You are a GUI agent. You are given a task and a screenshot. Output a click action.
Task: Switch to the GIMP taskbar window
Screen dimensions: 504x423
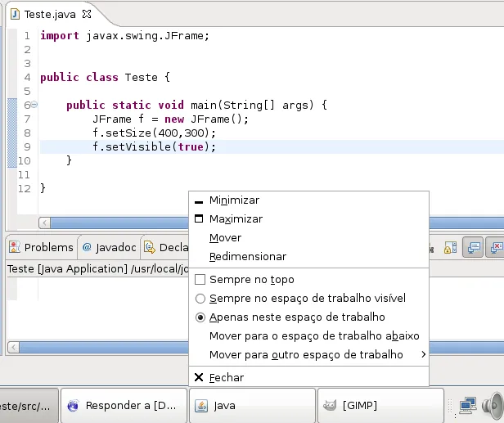tap(380, 405)
